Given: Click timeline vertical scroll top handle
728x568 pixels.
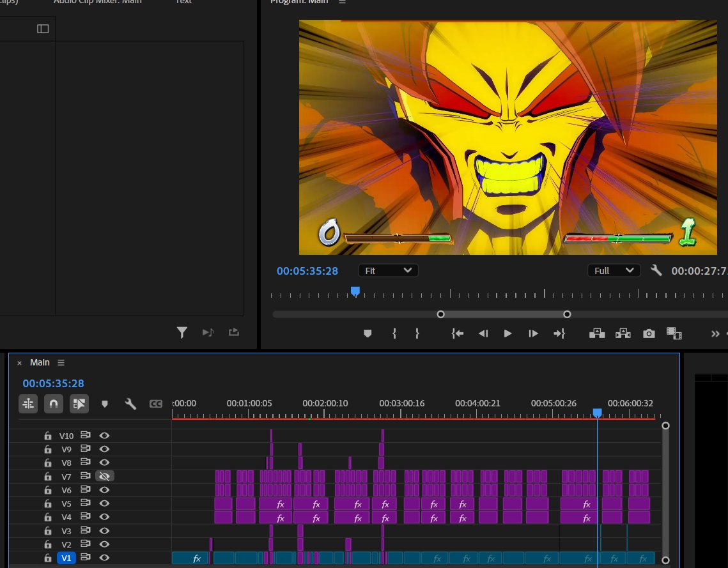Looking at the screenshot, I should coord(665,426).
